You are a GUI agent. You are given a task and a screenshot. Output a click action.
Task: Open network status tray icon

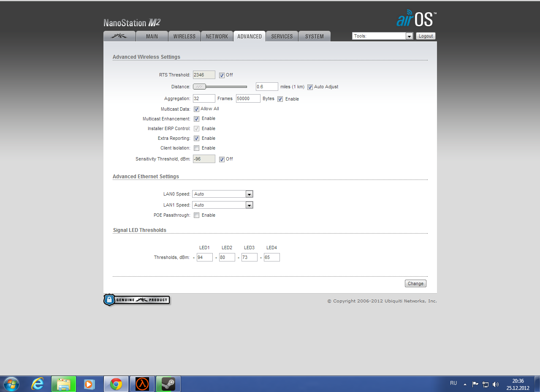[486, 384]
